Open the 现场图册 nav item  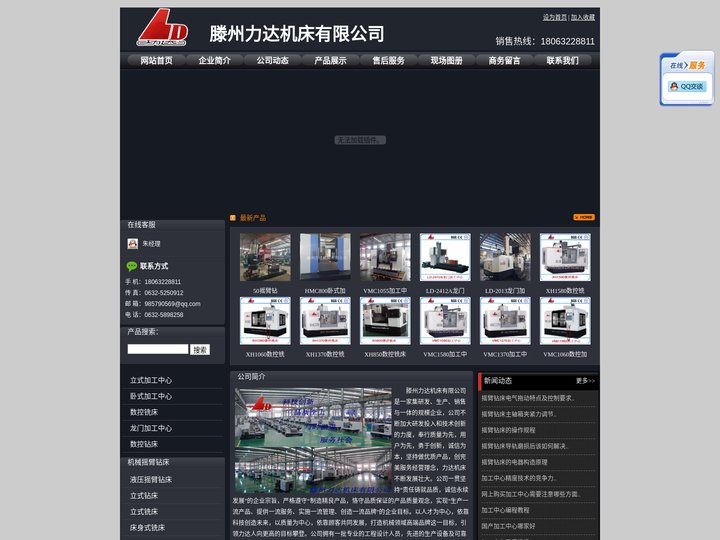click(x=446, y=60)
